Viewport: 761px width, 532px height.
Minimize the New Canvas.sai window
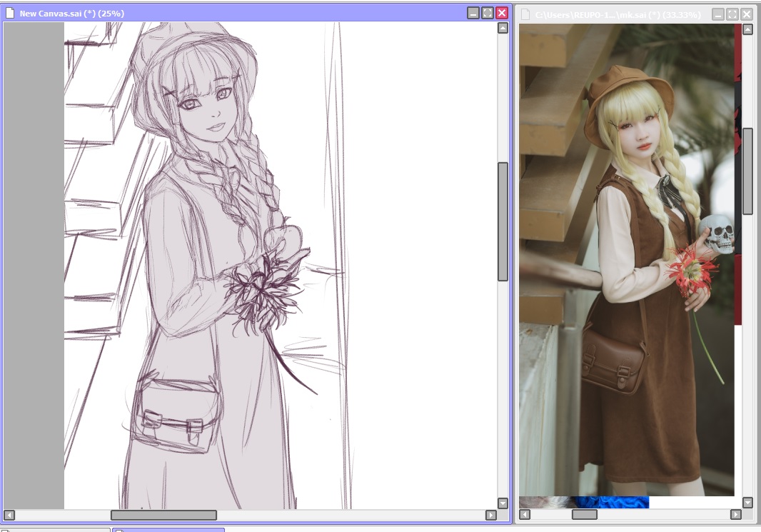pos(473,13)
